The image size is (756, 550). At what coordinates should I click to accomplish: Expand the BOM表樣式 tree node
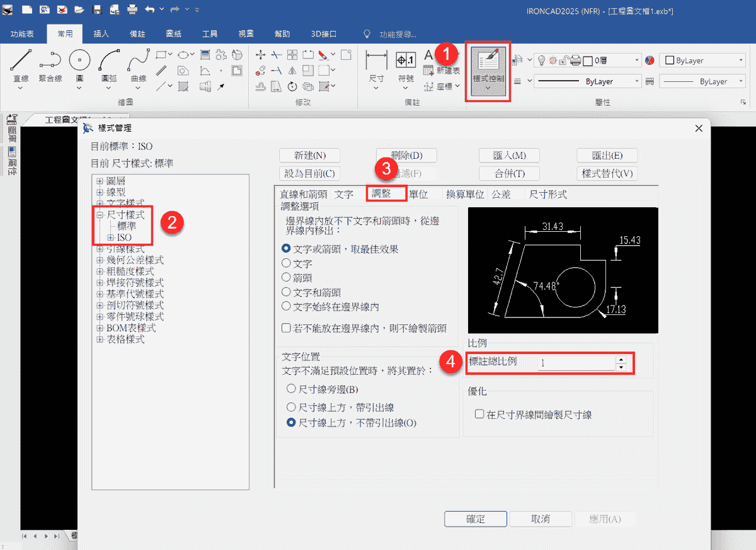(100, 328)
